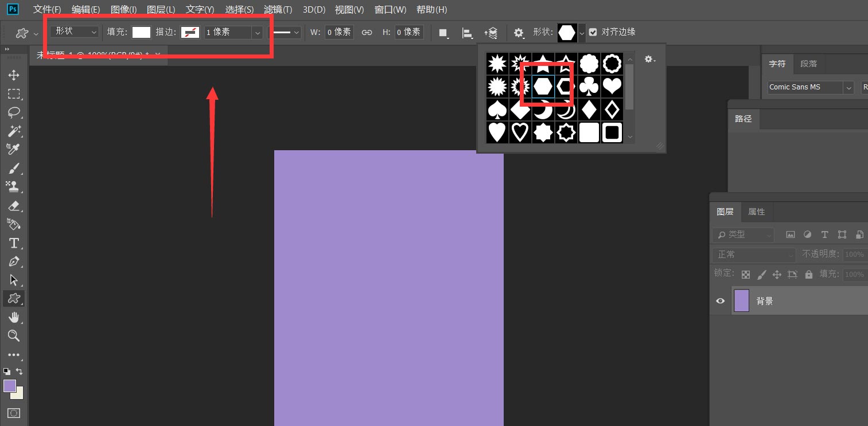Click the stroke color swatch in options bar
The height and width of the screenshot is (426, 868).
tap(190, 32)
